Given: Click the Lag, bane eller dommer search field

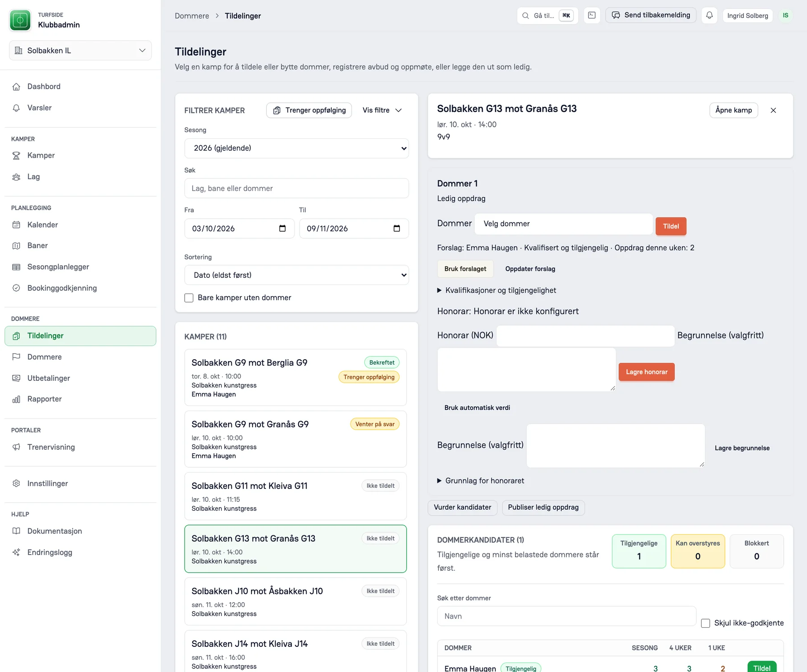Looking at the screenshot, I should coord(296,189).
